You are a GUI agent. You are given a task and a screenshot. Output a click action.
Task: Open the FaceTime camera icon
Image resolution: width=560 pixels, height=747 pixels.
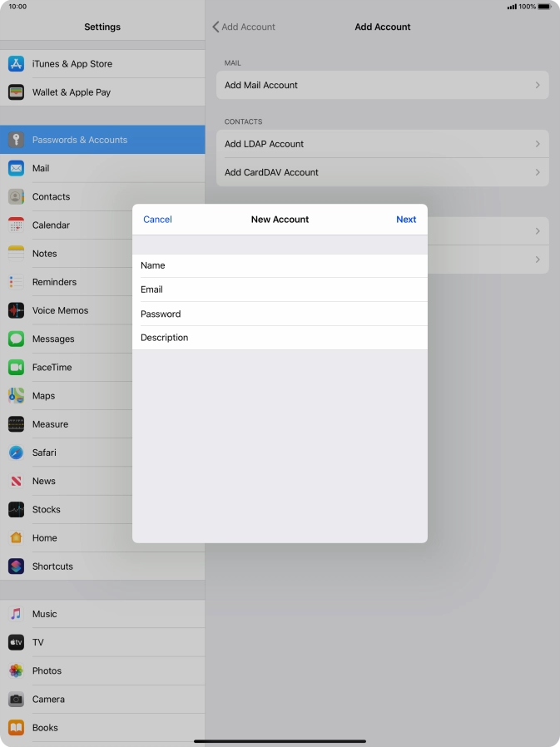16,368
